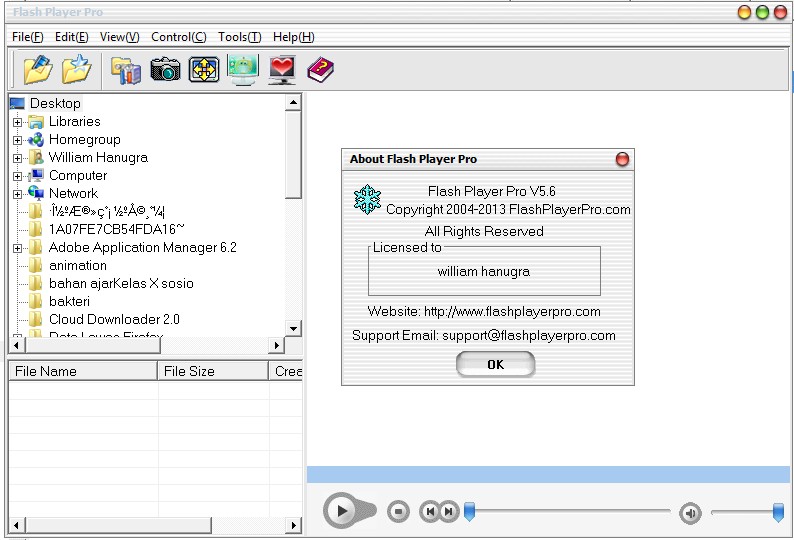Screen dimensions: 794x540
Task: Click the favorites folder star icon
Action: pyautogui.click(x=76, y=69)
